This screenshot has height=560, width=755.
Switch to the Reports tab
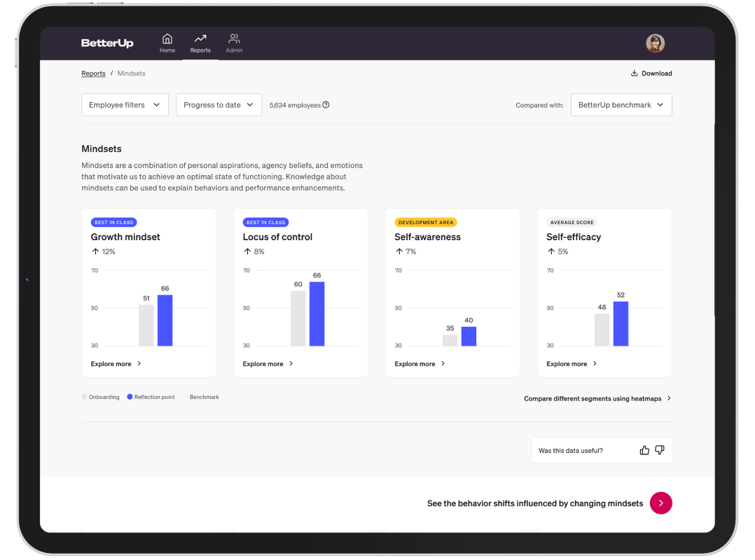point(200,43)
